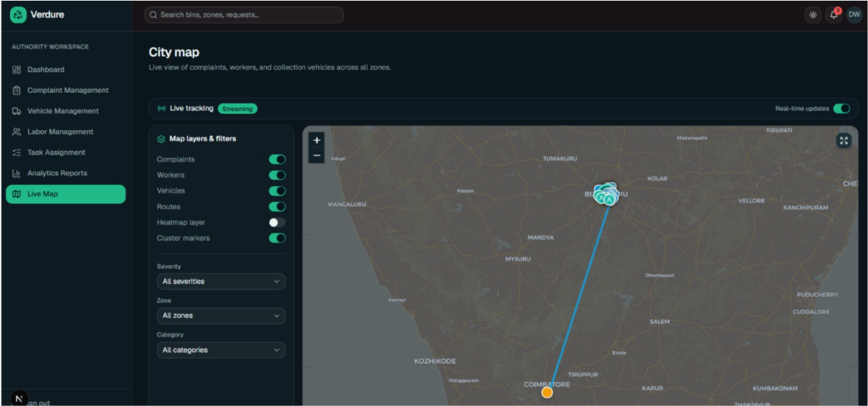Open notifications bell icon
Image resolution: width=868 pixels, height=406 pixels.
point(834,15)
